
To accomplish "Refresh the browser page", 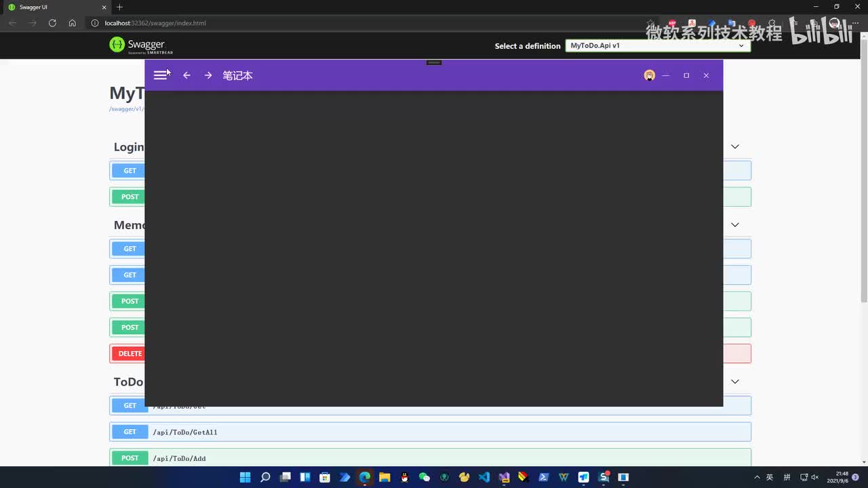I will click(x=52, y=23).
